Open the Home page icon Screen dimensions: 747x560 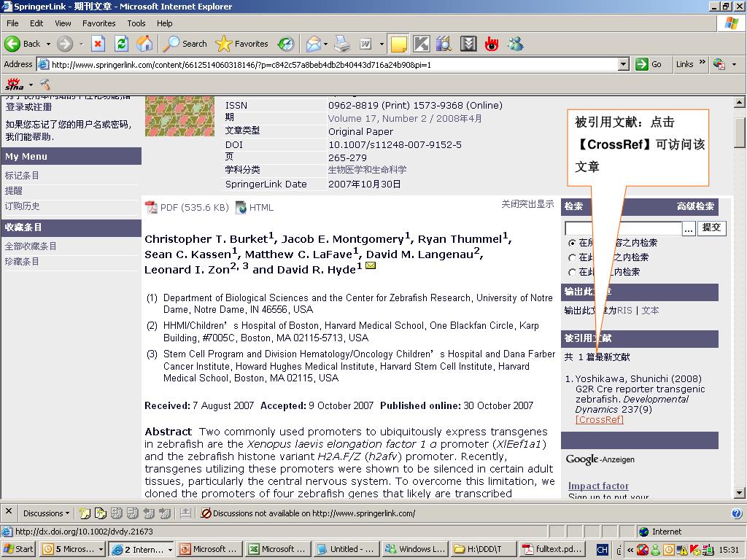click(x=145, y=44)
